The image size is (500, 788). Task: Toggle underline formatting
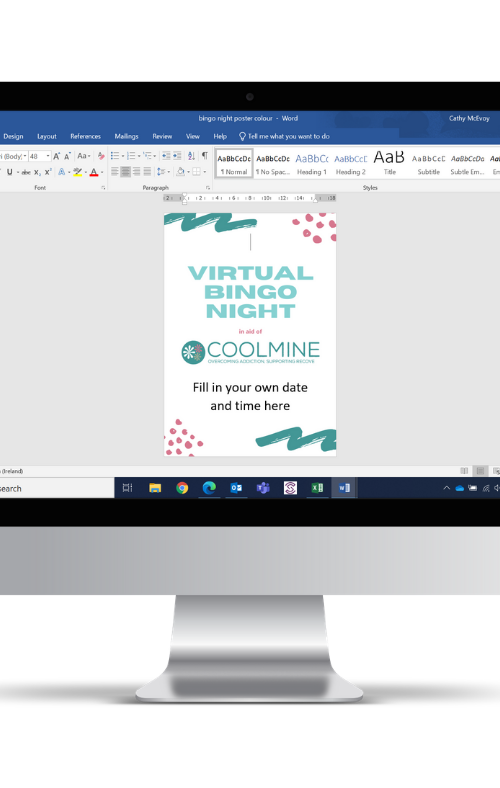tap(10, 172)
